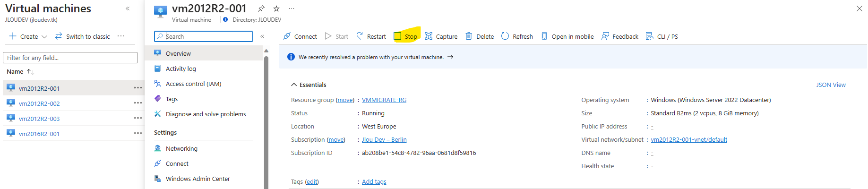Click the Standard B2ms size value
This screenshot has width=868, height=189.
[x=705, y=113]
